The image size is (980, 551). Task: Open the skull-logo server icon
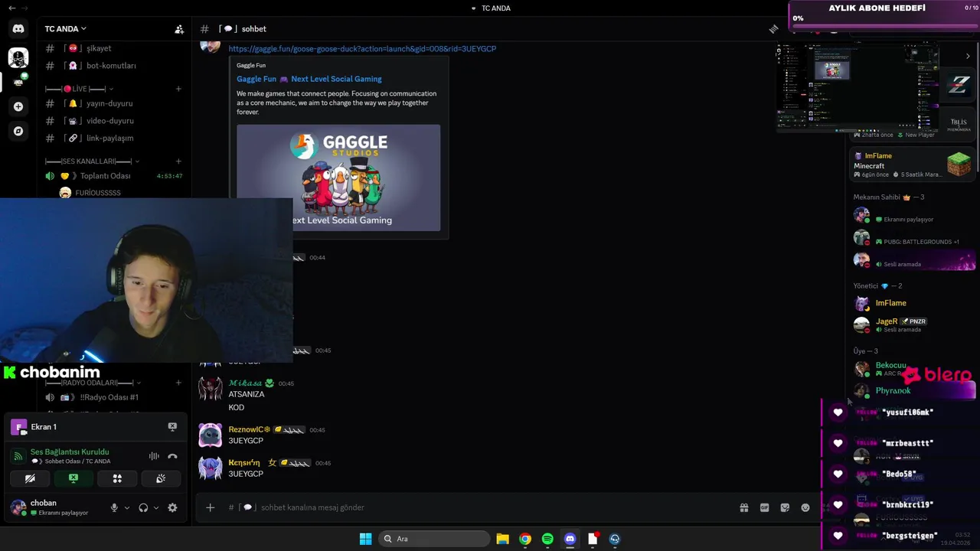click(x=18, y=57)
